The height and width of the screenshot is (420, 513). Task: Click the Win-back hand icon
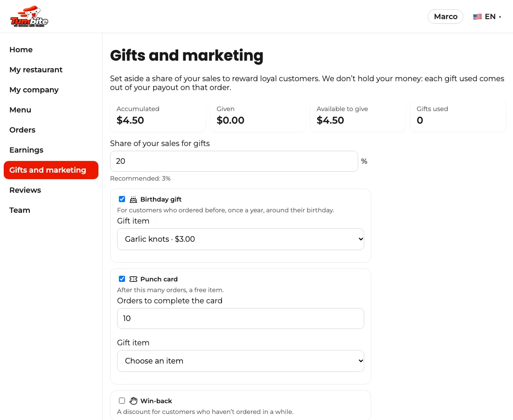coord(133,401)
